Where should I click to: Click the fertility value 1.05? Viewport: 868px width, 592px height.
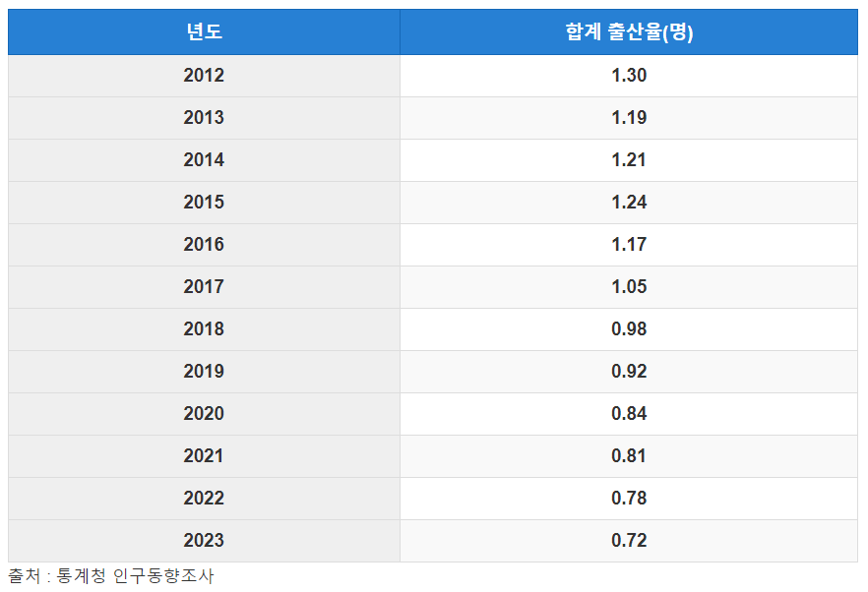click(x=629, y=287)
